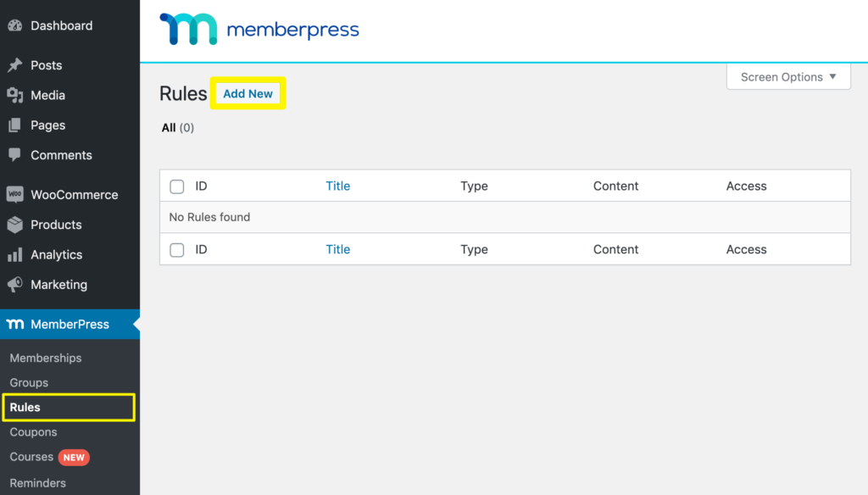The height and width of the screenshot is (495, 868).
Task: Click the Comments speech bubble icon
Action: (x=15, y=154)
